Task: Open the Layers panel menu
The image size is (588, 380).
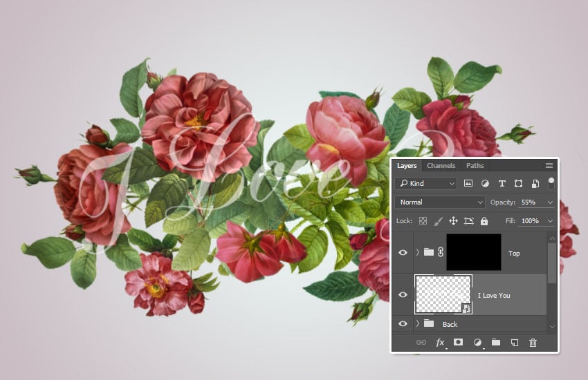Action: (x=549, y=166)
